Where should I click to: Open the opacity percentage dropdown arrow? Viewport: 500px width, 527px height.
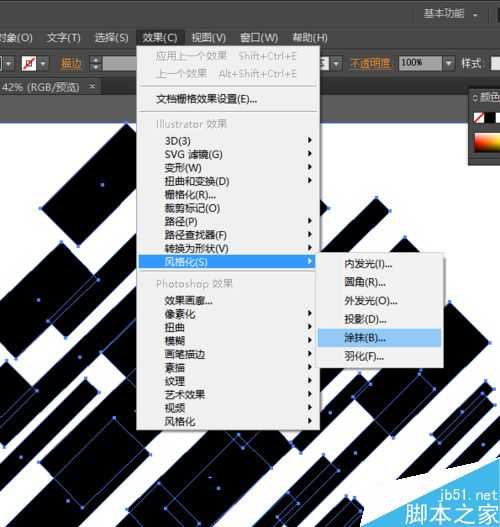click(x=449, y=63)
